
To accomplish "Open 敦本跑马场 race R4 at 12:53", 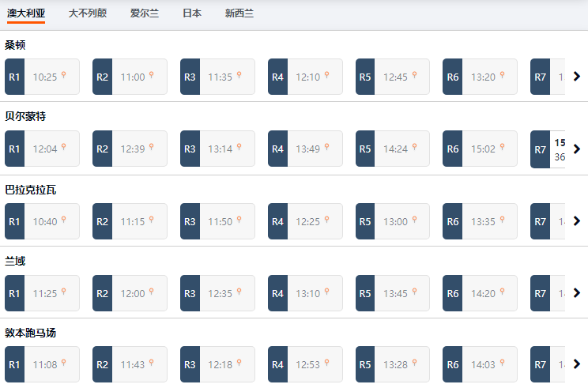I will click(305, 364).
